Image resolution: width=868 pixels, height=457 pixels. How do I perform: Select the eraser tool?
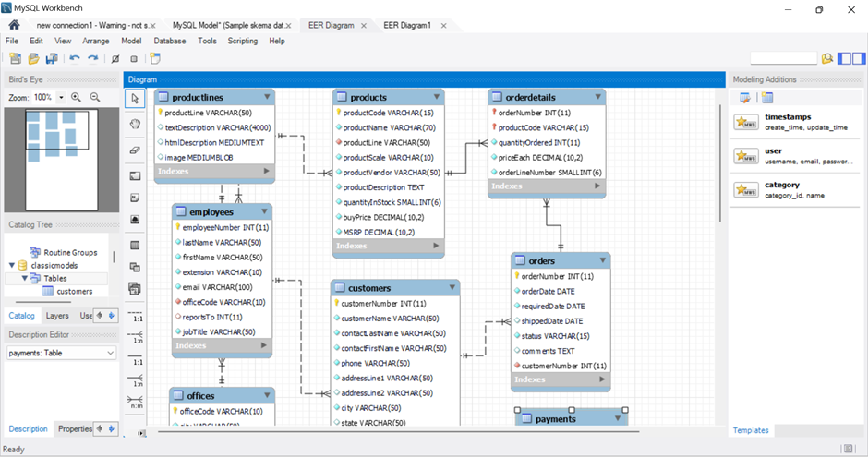135,150
